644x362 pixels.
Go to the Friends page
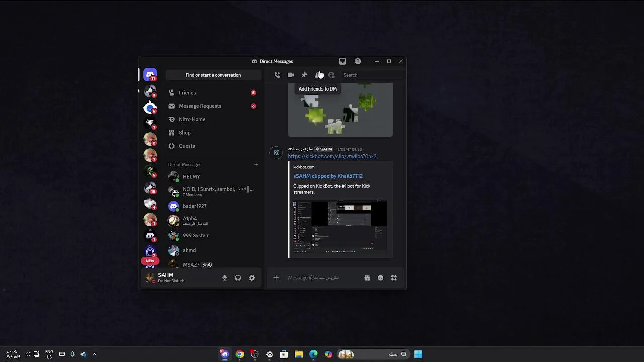(x=212, y=93)
